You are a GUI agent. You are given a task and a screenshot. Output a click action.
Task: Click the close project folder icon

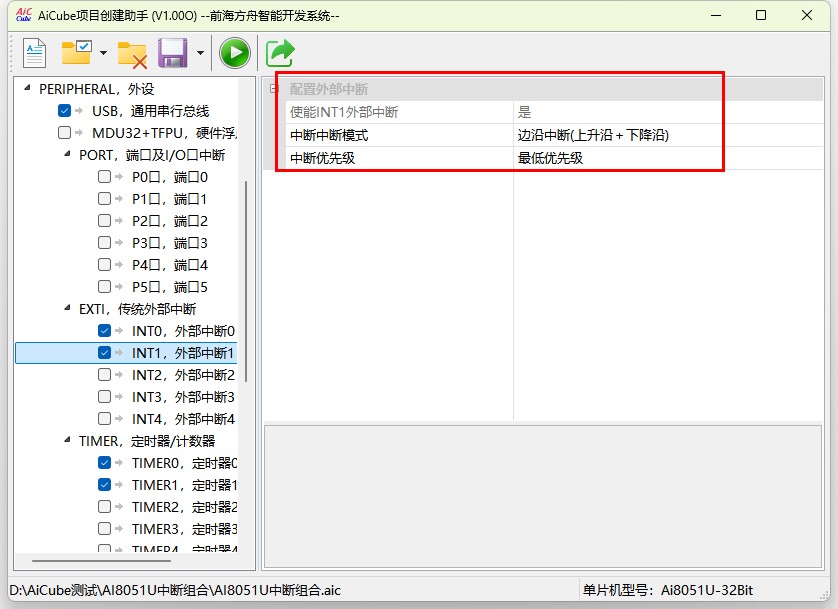(x=133, y=54)
